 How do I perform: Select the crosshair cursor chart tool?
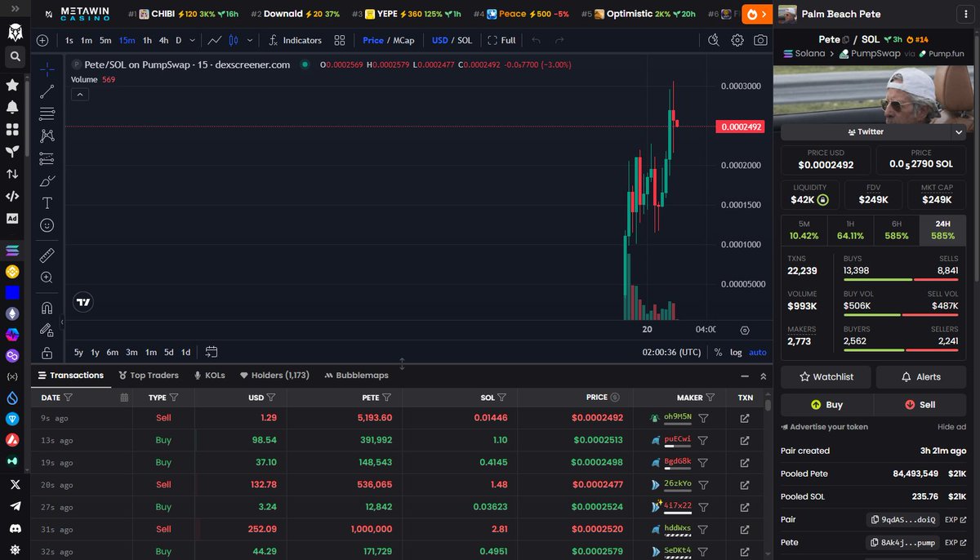(x=47, y=69)
